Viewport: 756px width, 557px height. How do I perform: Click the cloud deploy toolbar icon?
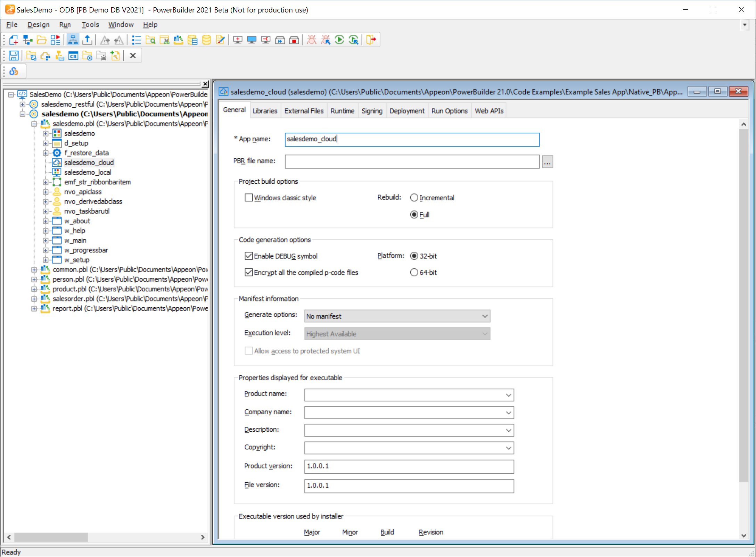[45, 56]
